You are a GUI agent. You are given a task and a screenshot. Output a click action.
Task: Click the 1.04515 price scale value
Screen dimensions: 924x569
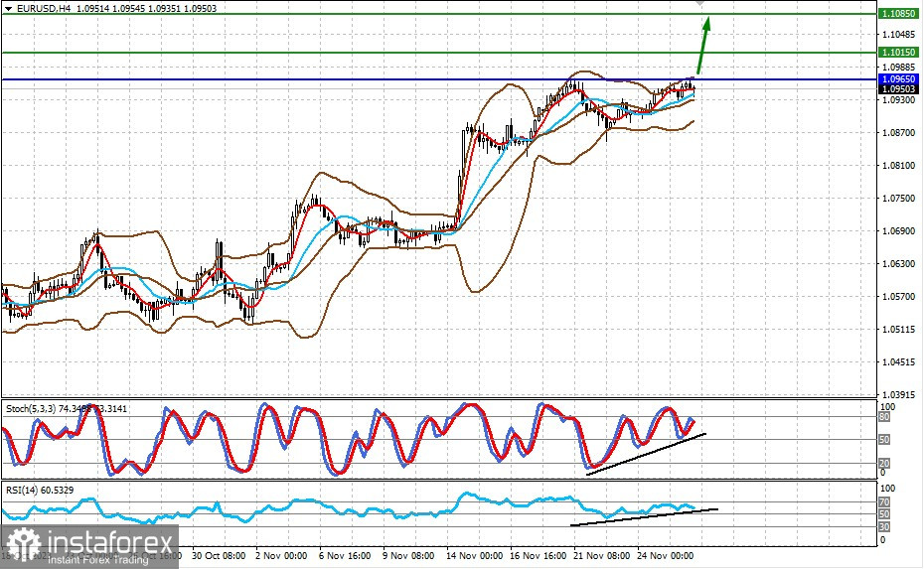(x=898, y=362)
